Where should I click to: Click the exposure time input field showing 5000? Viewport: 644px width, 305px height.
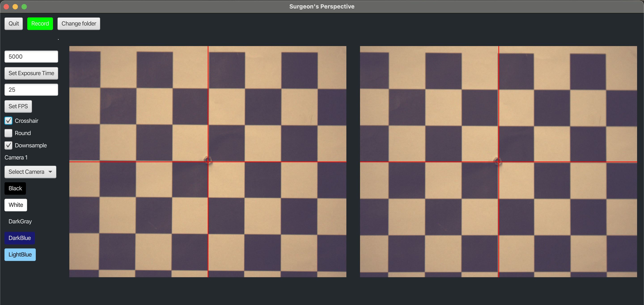(31, 57)
